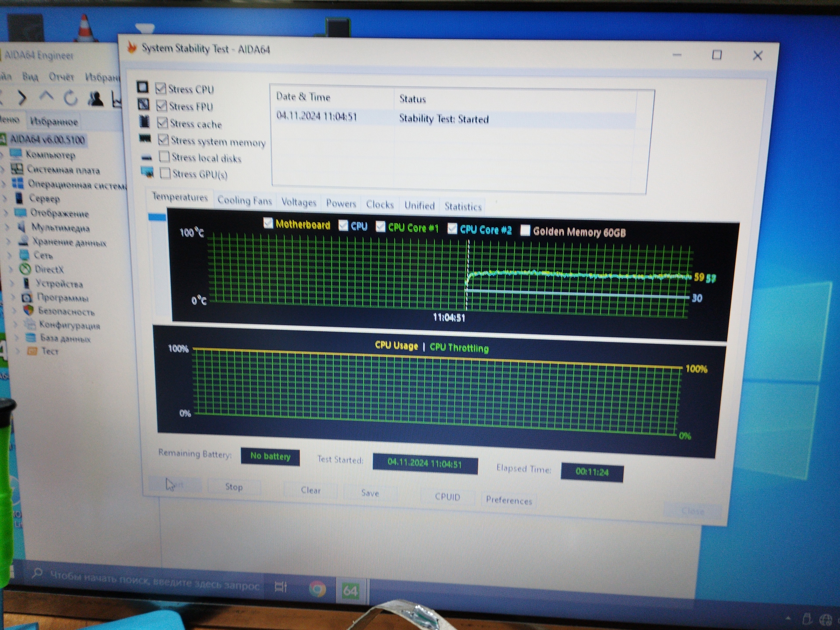Click the forward arrow in the AIDA64 Engineer toolbar
Image resolution: width=840 pixels, height=630 pixels.
(x=22, y=97)
